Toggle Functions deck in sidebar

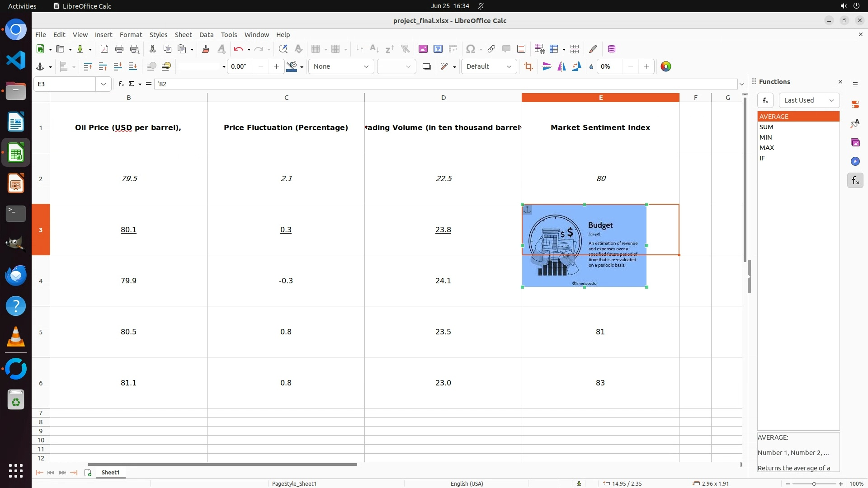[855, 181]
